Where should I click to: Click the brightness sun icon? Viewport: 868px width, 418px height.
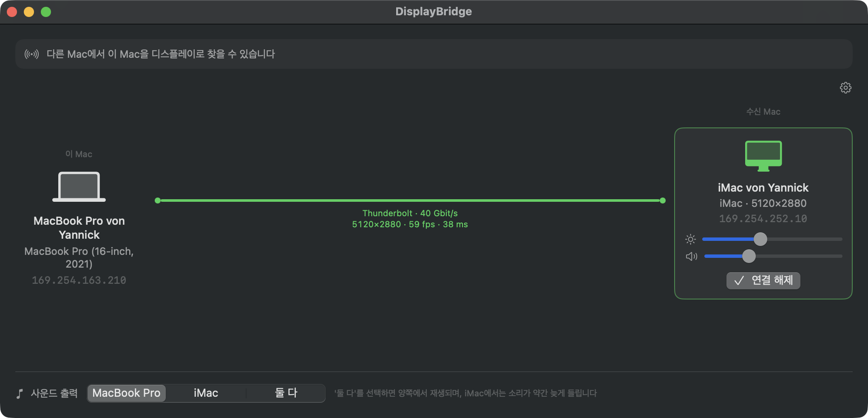click(691, 239)
